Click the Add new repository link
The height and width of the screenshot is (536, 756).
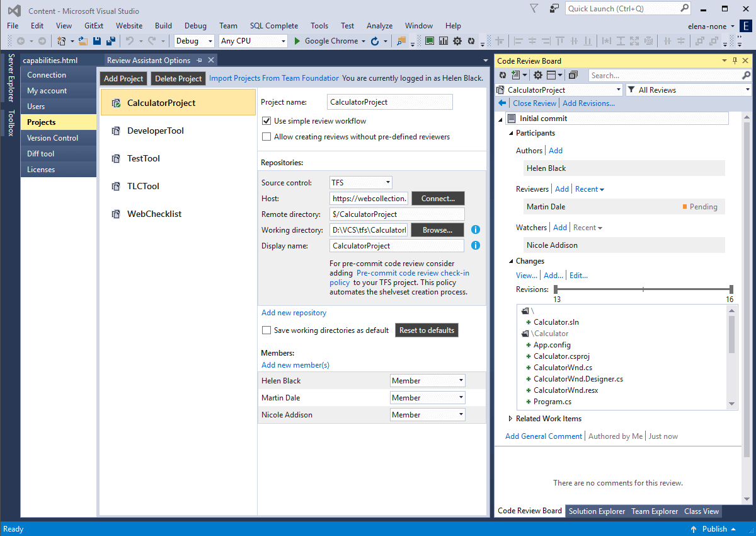(x=294, y=313)
